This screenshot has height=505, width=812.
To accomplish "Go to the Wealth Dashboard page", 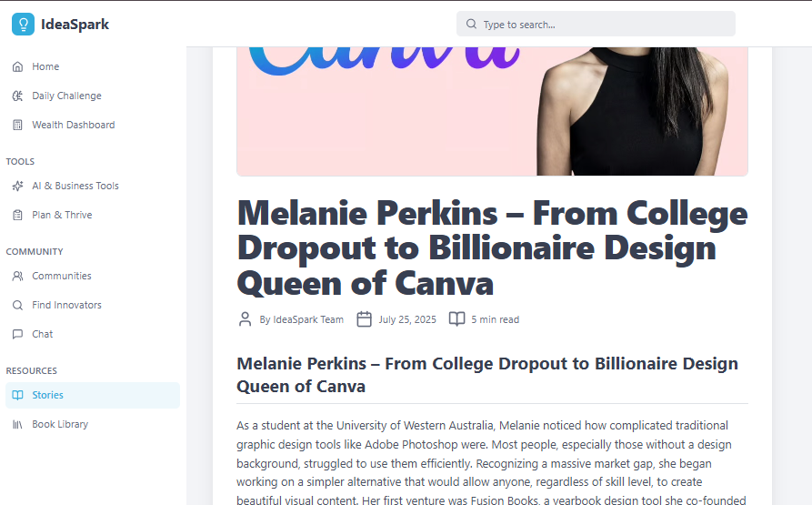I will tap(74, 125).
